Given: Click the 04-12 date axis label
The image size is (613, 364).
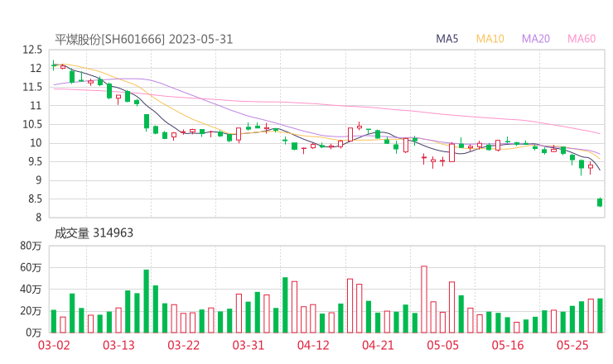Looking at the screenshot, I should click(x=313, y=345).
